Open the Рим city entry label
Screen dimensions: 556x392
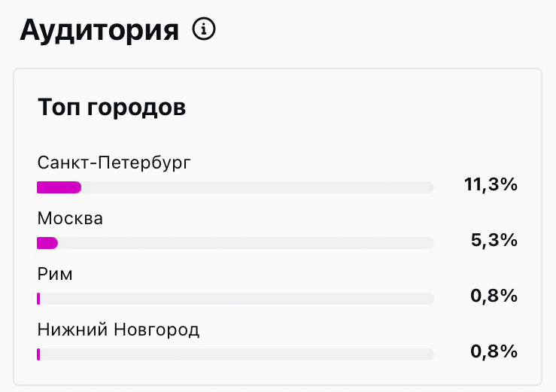[x=55, y=274]
